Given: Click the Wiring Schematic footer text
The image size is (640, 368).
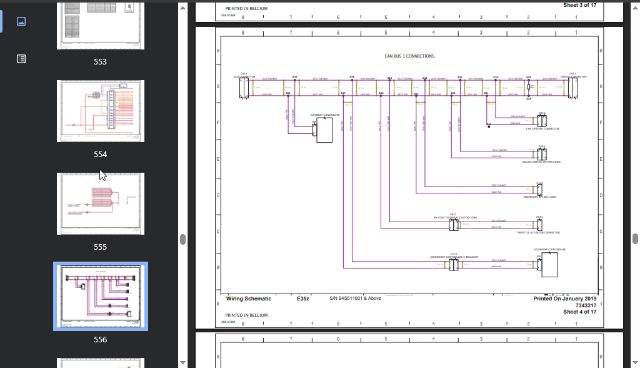Looking at the screenshot, I should coord(248,299).
